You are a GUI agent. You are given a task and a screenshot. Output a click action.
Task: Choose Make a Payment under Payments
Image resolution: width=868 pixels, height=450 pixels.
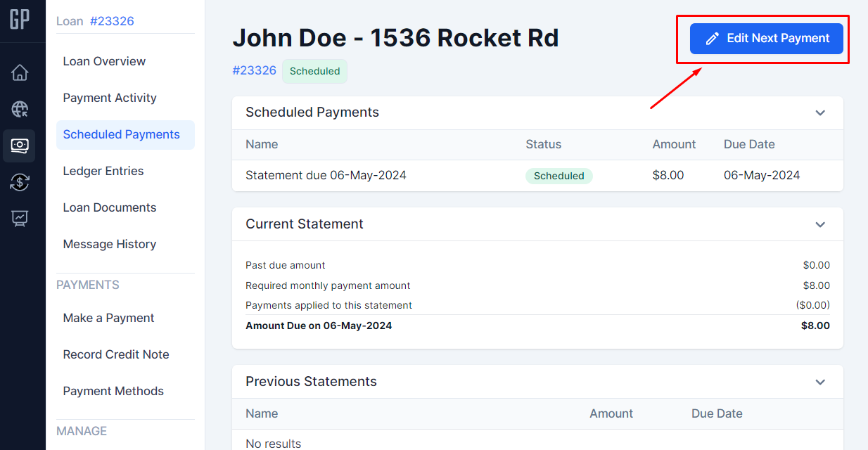[x=108, y=318]
